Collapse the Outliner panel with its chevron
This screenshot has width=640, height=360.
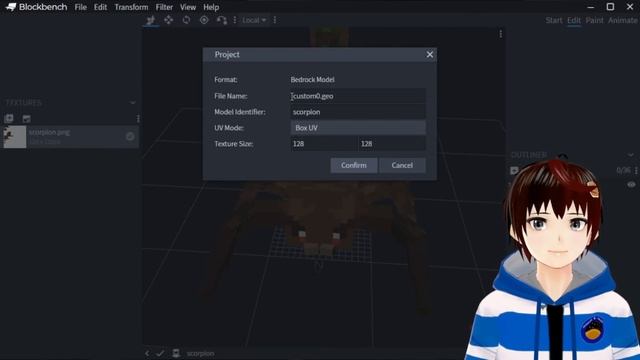[x=631, y=155]
